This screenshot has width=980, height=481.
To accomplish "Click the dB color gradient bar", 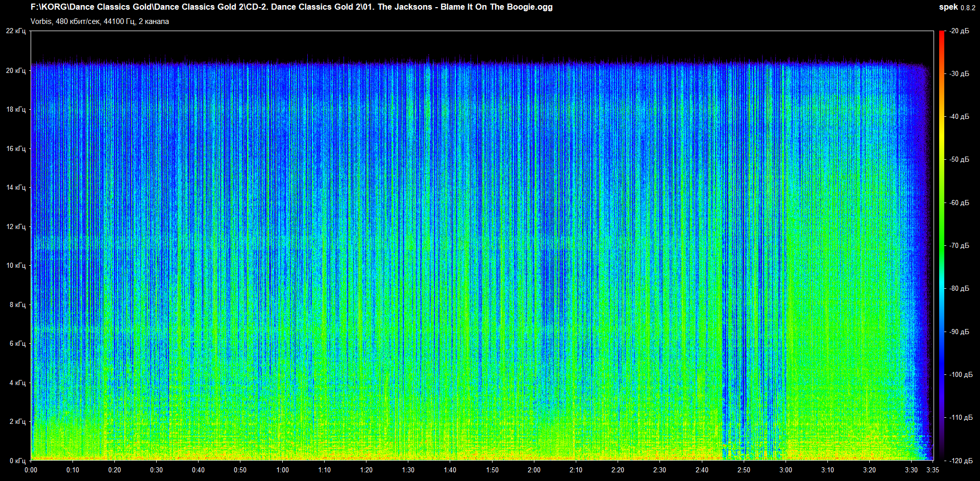I will (x=942, y=245).
